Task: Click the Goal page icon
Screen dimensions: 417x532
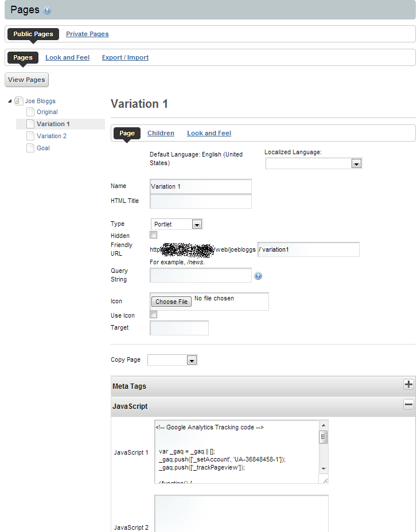Action: pyautogui.click(x=30, y=148)
